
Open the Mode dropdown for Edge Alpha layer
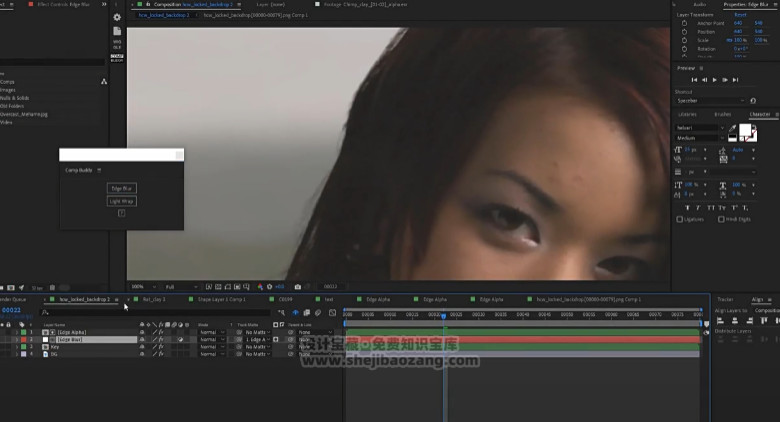pyautogui.click(x=211, y=332)
